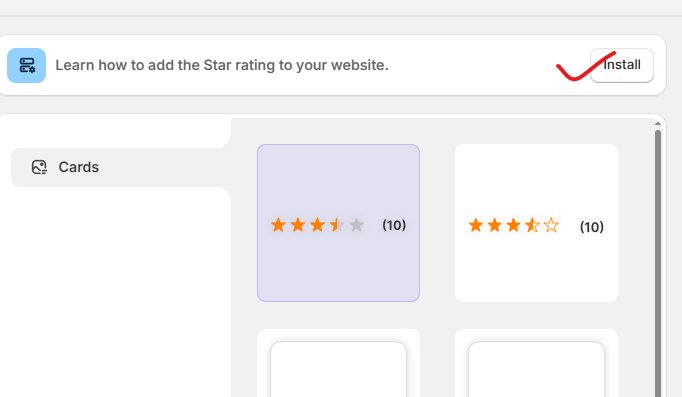682x397 pixels.
Task: Select the bottom-left style preview card
Action: 338,363
